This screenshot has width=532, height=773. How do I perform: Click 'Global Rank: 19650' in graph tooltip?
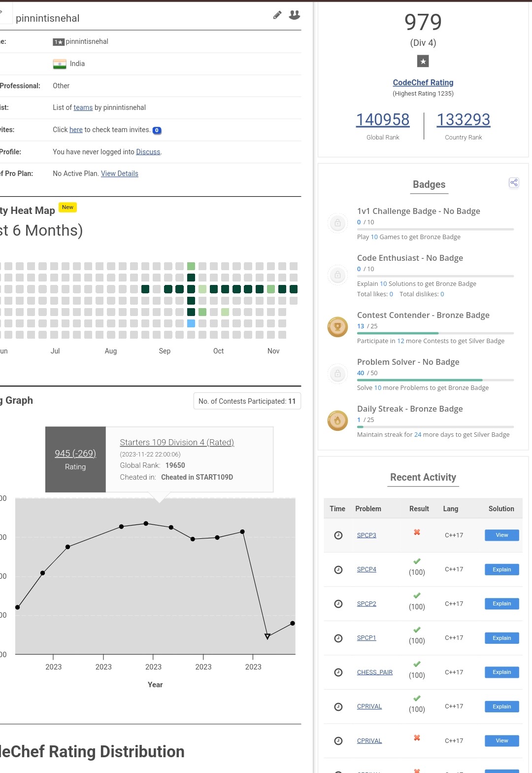pos(153,465)
